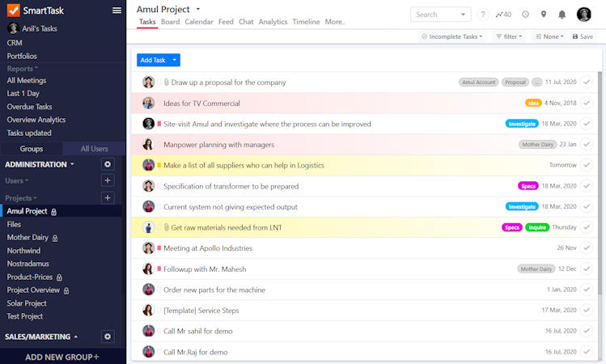Collapse the ADMINISTRATION group
Screen dimensions: 606x364
(40, 164)
